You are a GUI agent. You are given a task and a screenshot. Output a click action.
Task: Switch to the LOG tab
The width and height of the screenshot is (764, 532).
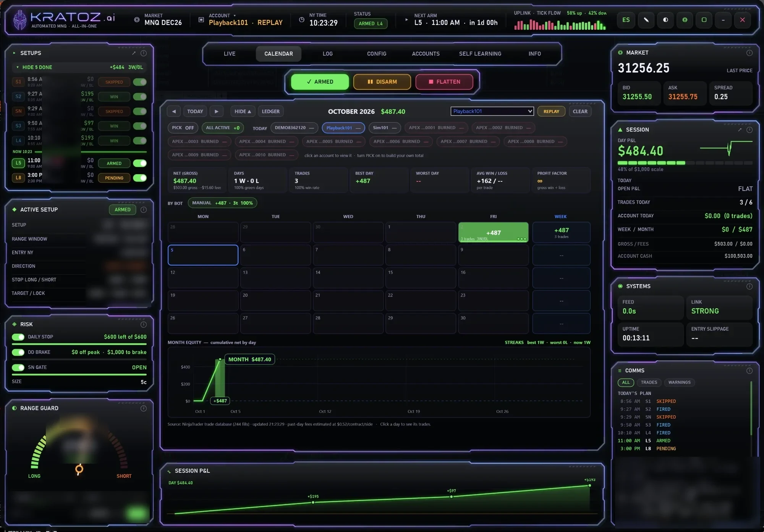click(328, 54)
